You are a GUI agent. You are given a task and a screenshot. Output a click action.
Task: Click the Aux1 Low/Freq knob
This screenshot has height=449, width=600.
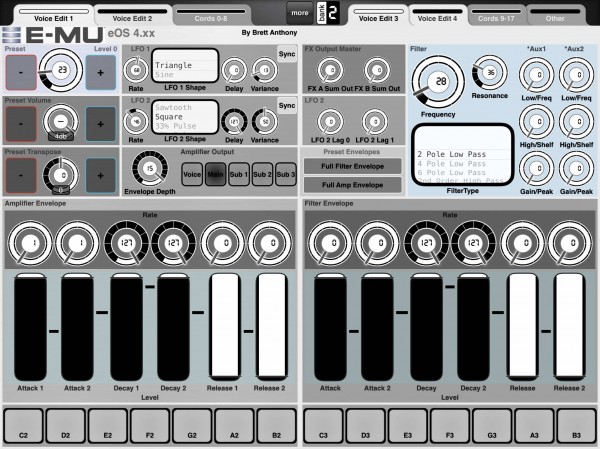(536, 75)
